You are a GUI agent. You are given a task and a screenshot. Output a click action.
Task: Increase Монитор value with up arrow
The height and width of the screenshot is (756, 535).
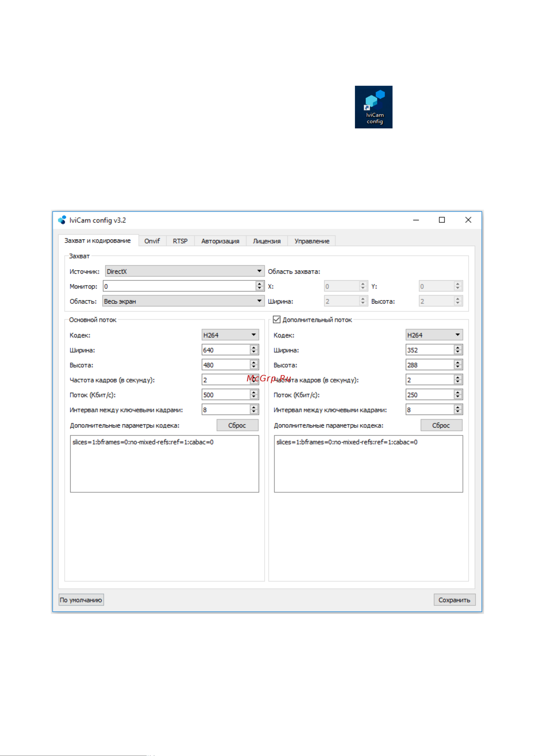[x=260, y=283]
